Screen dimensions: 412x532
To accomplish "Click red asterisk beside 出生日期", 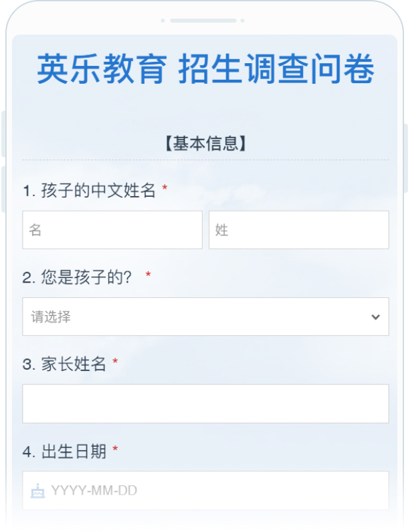I will click(x=115, y=450).
